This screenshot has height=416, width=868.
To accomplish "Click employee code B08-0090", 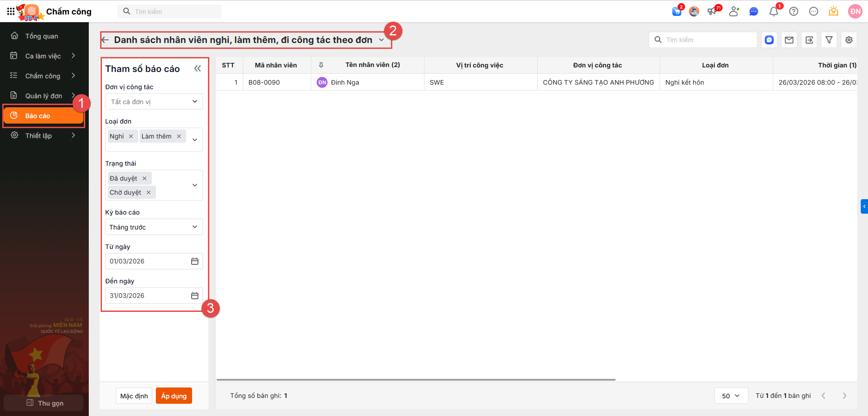I will tap(264, 82).
